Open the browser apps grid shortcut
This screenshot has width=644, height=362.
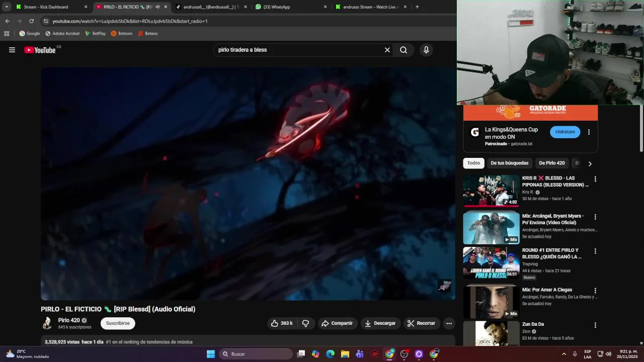pyautogui.click(x=7, y=34)
